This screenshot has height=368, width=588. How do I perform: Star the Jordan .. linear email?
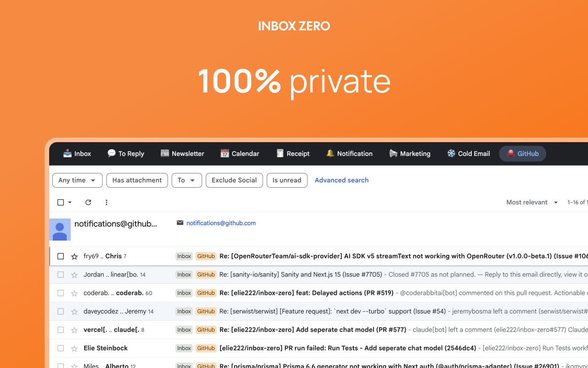point(74,275)
